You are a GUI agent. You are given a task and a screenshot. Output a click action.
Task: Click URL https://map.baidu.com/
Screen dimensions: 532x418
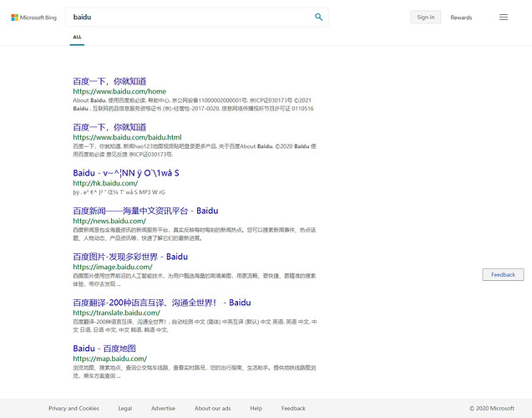[110, 359]
